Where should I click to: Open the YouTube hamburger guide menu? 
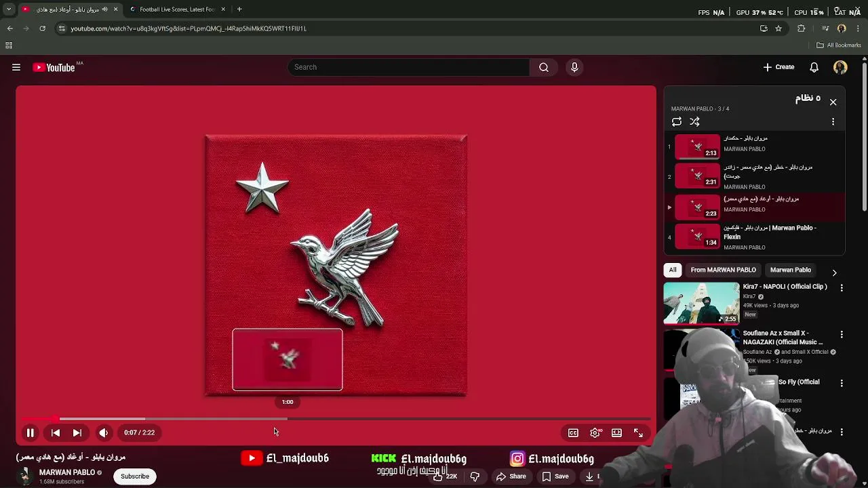(16, 67)
